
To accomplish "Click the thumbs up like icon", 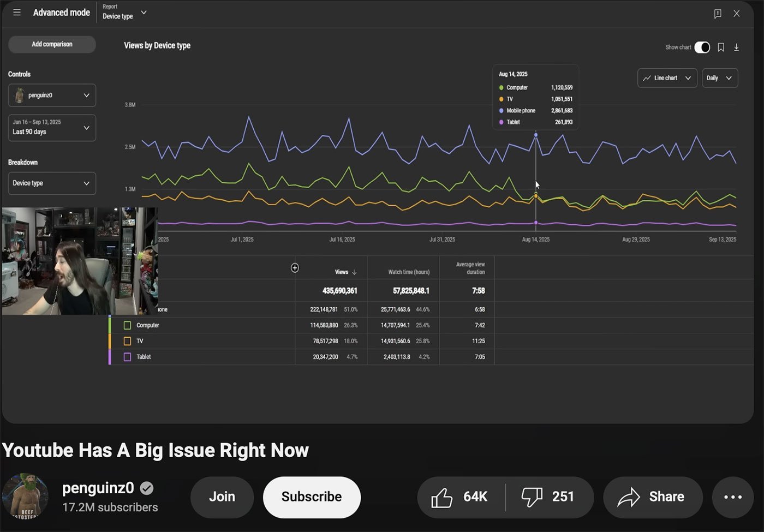I will point(442,497).
